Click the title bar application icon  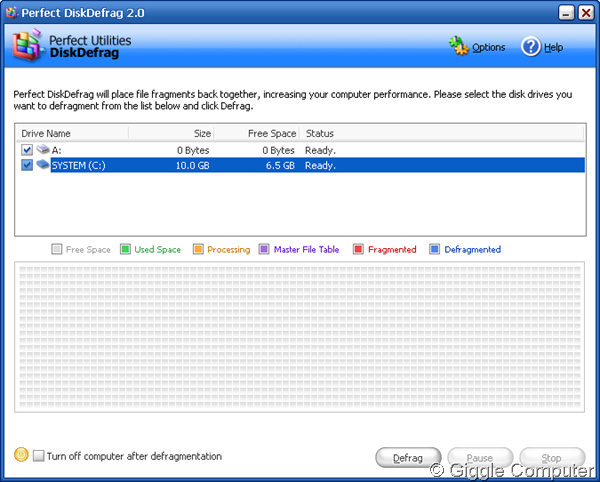[11, 13]
